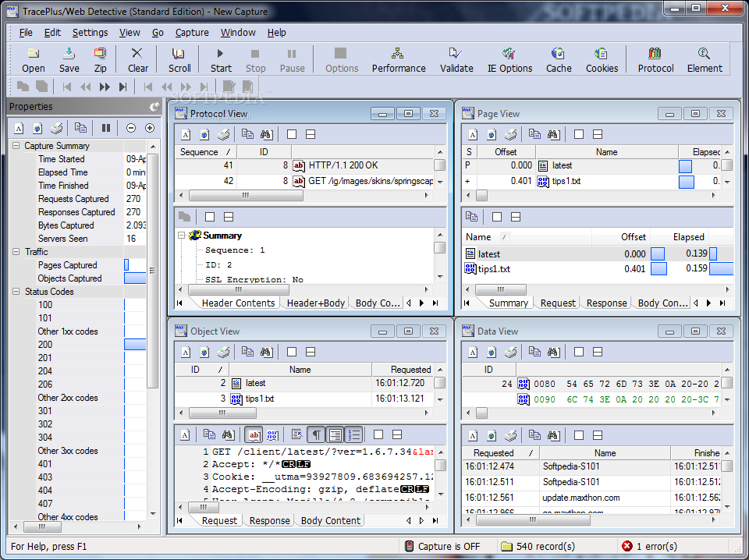Select the Request tab in Page View
Viewport: 749px width, 560px height.
coord(557,303)
